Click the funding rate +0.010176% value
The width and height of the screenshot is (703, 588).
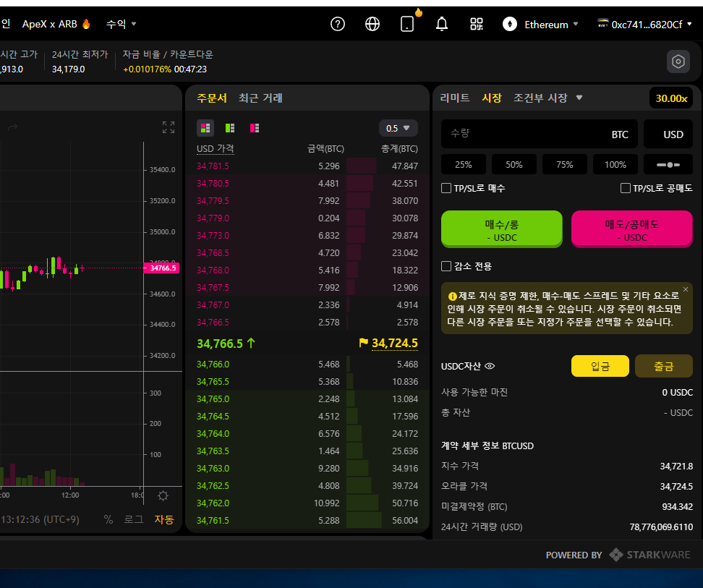pyautogui.click(x=147, y=69)
